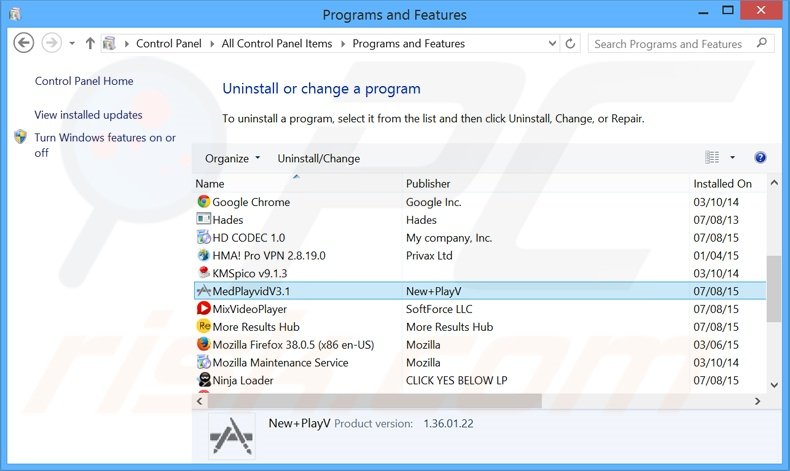Select the HD CODEC 1.0 icon

coord(204,237)
